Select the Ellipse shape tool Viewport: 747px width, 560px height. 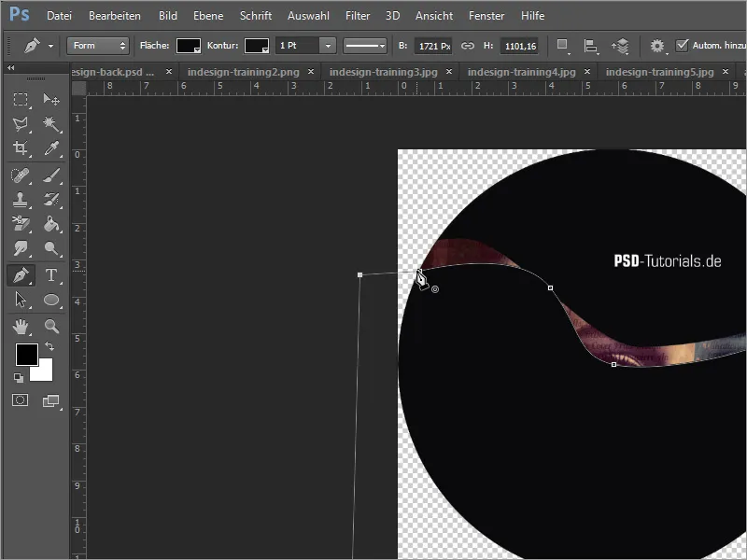coord(51,300)
